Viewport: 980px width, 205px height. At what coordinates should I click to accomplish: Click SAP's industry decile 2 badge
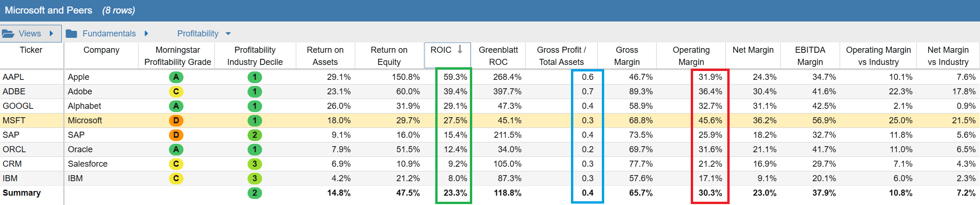[x=255, y=135]
